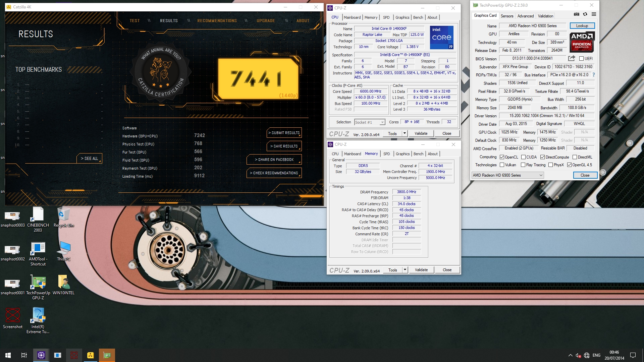Open the snaphsot0002 desktop file
644x362 pixels.
point(12,252)
